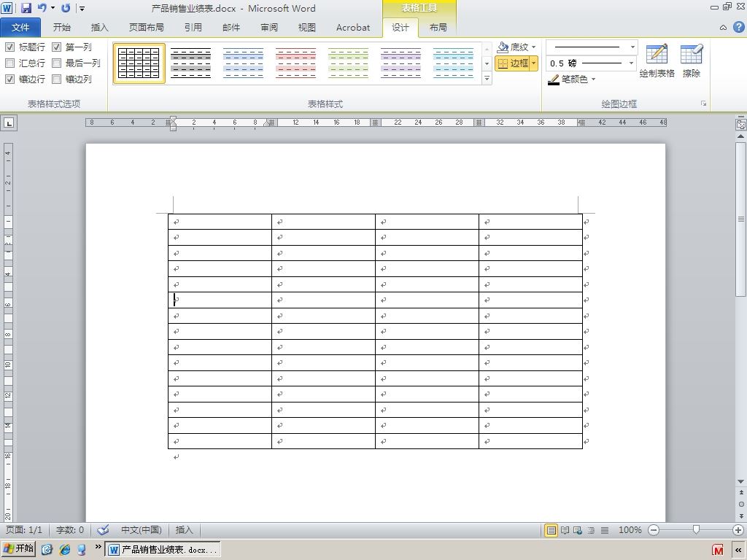Enable the 最后一列 checkbox
The width and height of the screenshot is (747, 560).
[57, 63]
